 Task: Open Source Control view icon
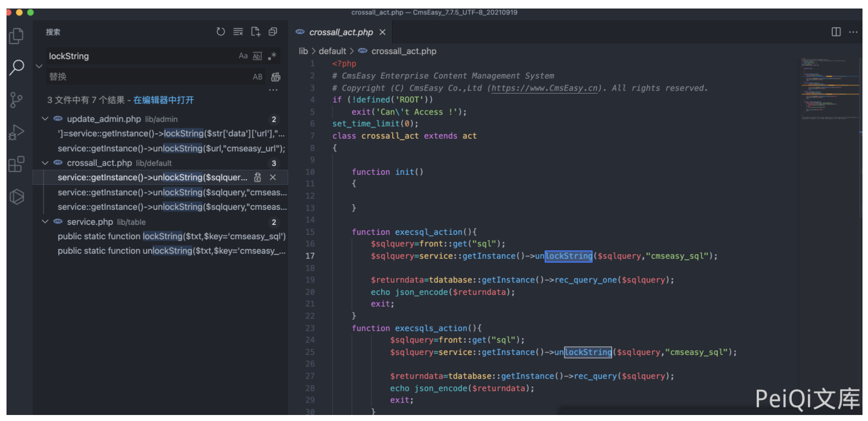[x=17, y=100]
